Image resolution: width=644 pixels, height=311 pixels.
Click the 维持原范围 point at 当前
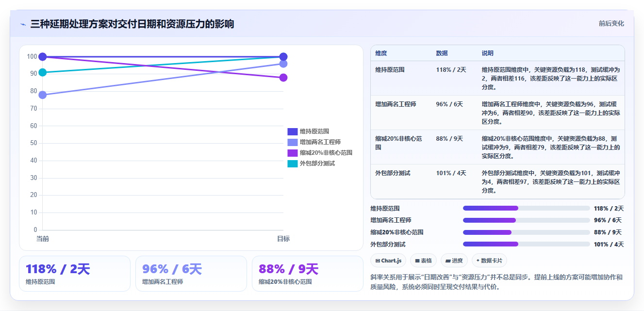coord(43,57)
